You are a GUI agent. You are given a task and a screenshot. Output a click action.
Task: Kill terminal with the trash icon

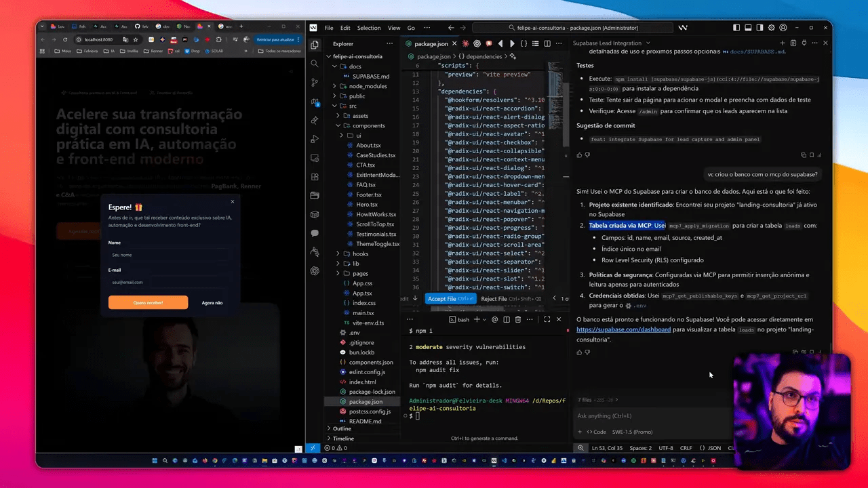click(518, 319)
